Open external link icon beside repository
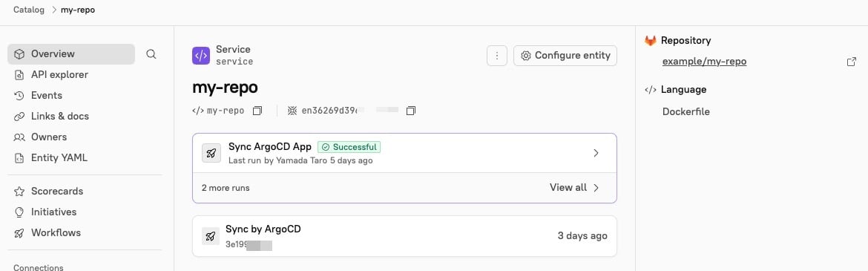Viewport: 868px width, 271px height. click(852, 62)
